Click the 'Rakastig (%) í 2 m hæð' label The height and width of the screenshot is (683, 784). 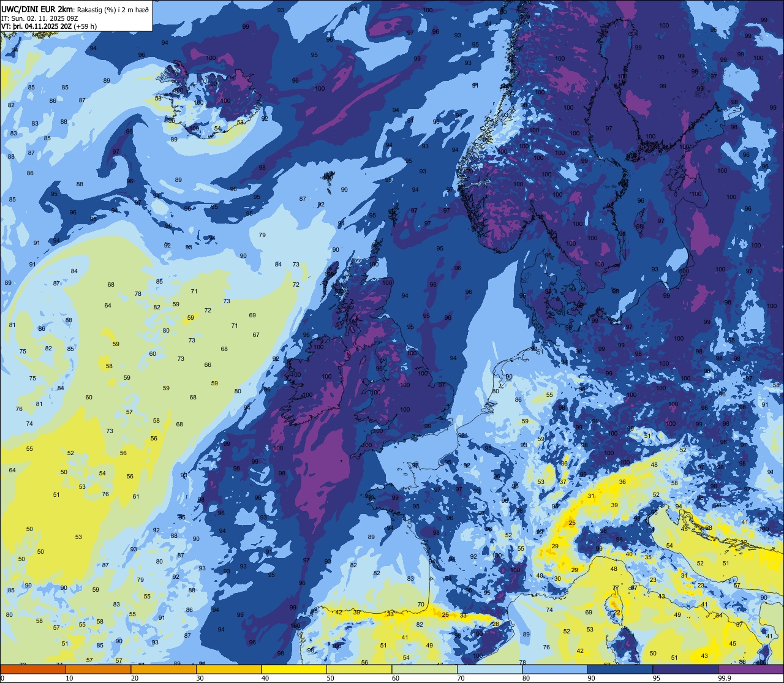[x=111, y=9]
